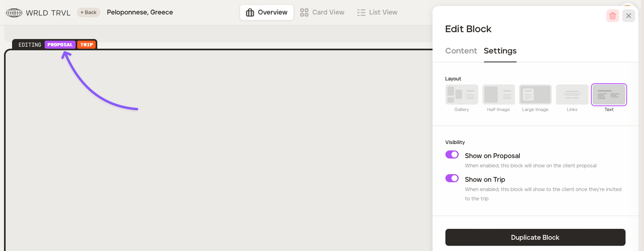Toggle Show on Proposal switch

(x=452, y=154)
